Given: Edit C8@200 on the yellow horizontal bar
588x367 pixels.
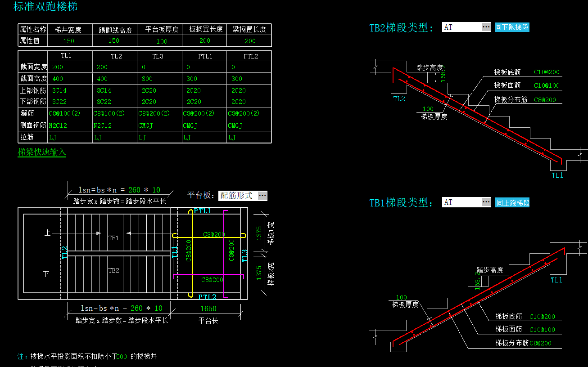Looking at the screenshot, I should (213, 234).
